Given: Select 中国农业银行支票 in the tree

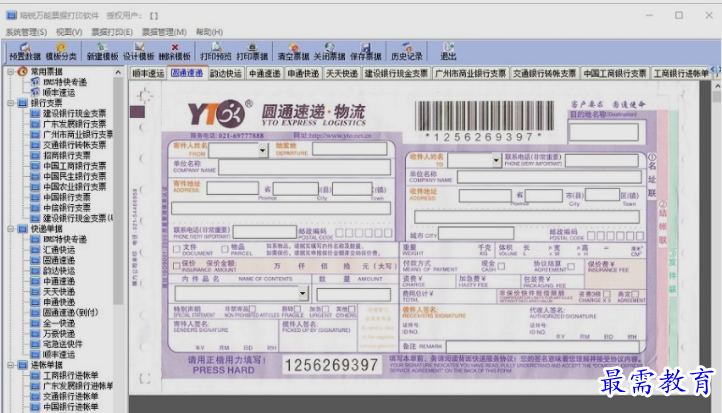Looking at the screenshot, I should tap(75, 186).
